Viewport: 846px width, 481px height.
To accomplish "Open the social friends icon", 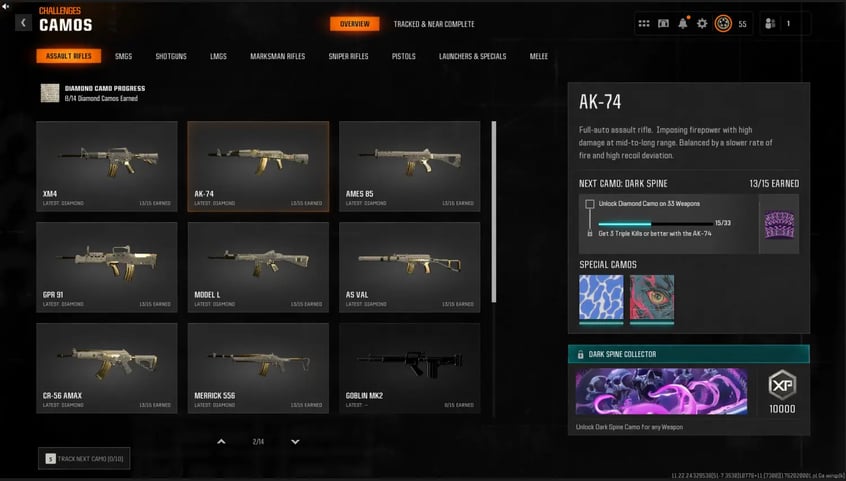I will click(770, 24).
